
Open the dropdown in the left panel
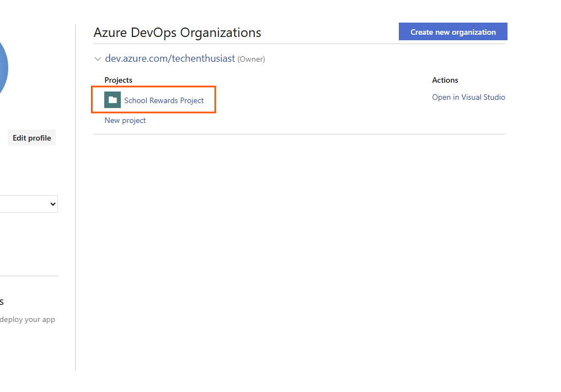[29, 204]
